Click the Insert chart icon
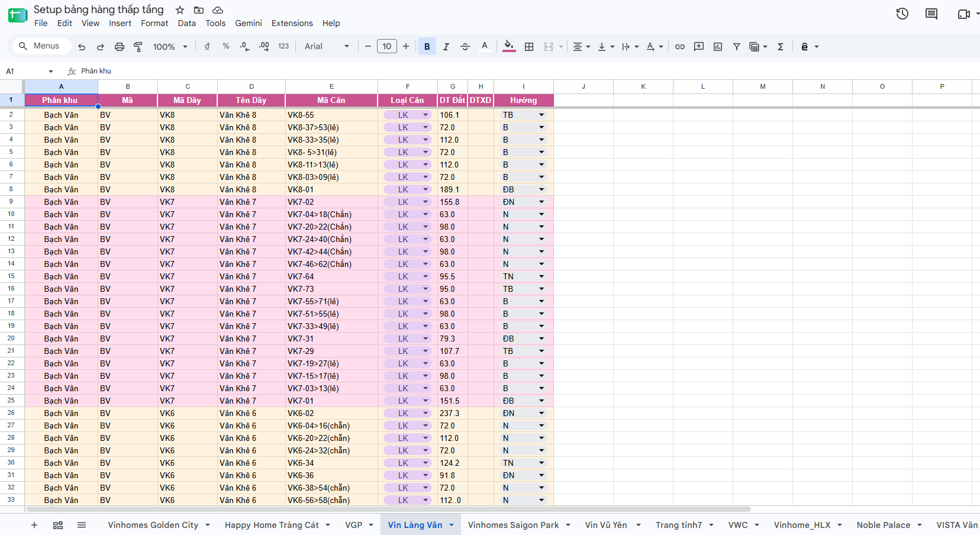Viewport: 980px width, 535px height. tap(718, 47)
